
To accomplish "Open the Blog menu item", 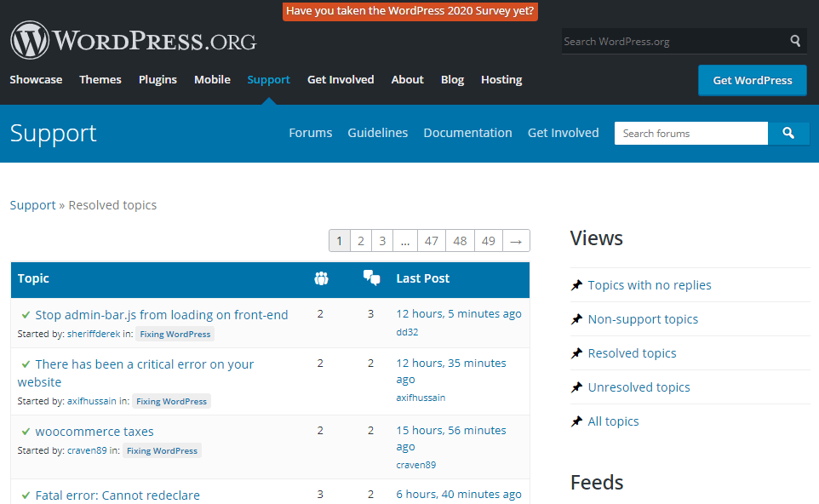I will (x=452, y=80).
